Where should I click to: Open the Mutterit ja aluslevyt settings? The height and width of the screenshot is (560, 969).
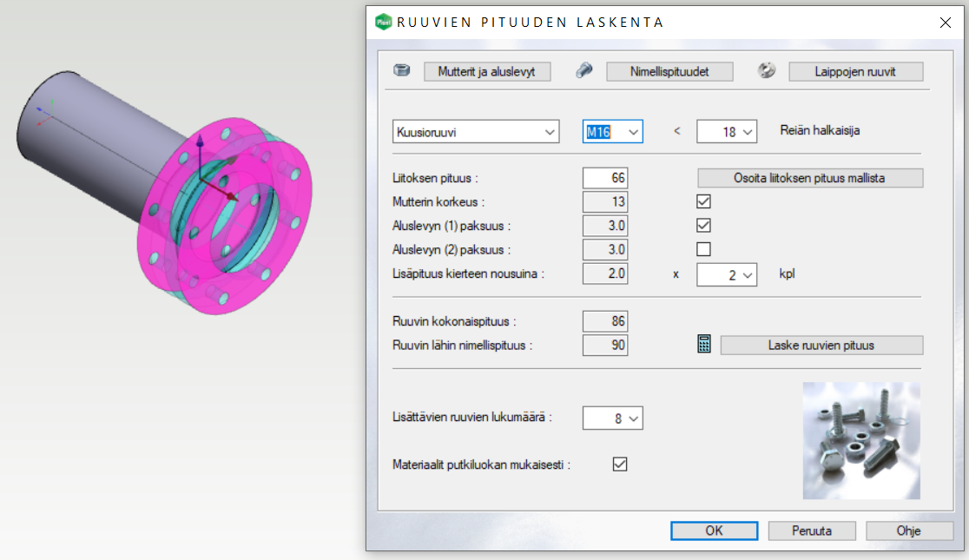click(x=487, y=71)
